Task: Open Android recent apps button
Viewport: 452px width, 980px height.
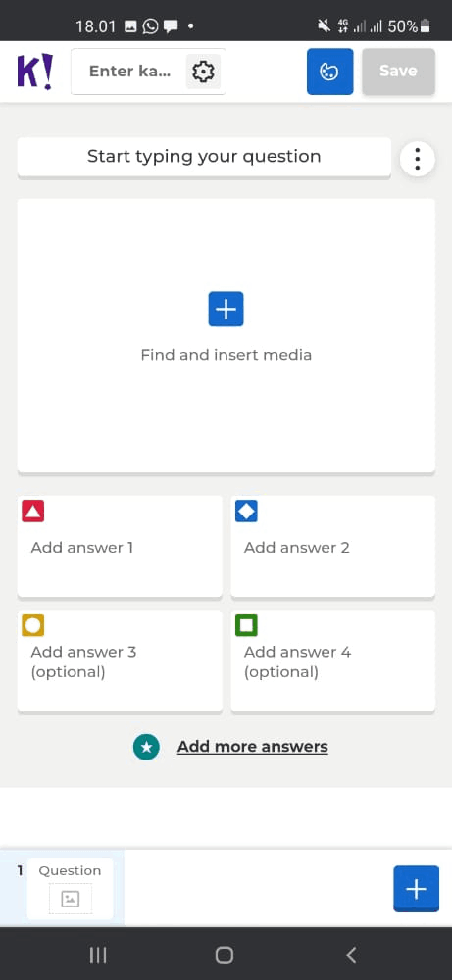Action: coord(98,955)
